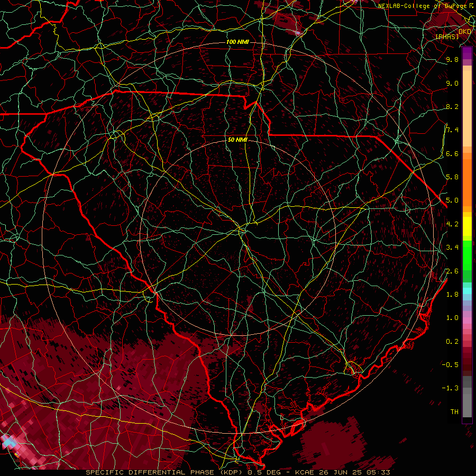Click the 05:33 timestamp in the caption
The image size is (476, 476).
pos(378,472)
